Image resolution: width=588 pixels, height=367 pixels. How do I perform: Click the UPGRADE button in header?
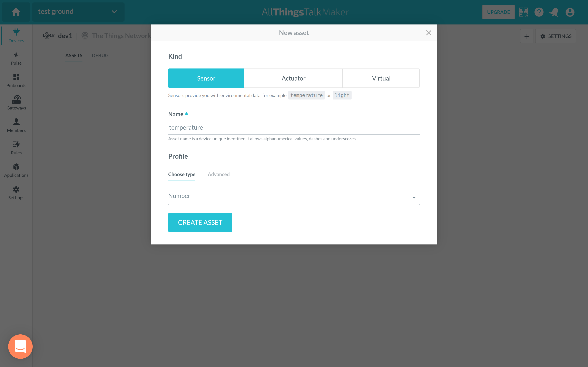(498, 11)
